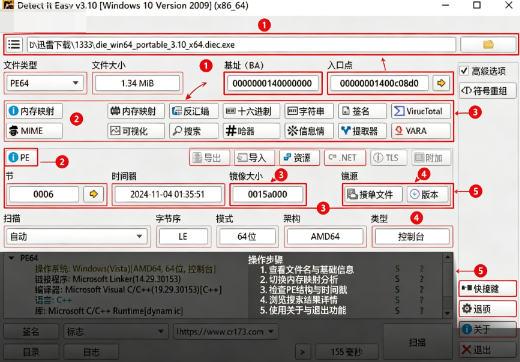Click the LE byte order field

183,236
